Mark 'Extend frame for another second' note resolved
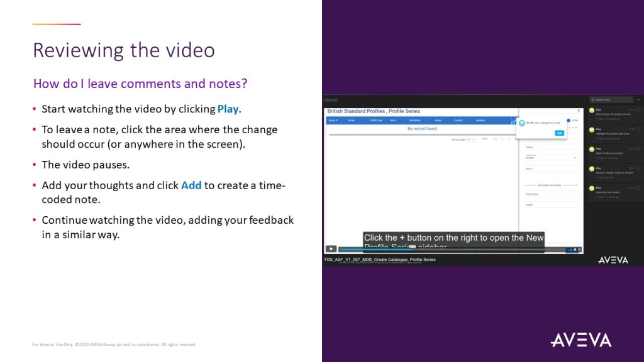The width and height of the screenshot is (644, 362). (638, 109)
